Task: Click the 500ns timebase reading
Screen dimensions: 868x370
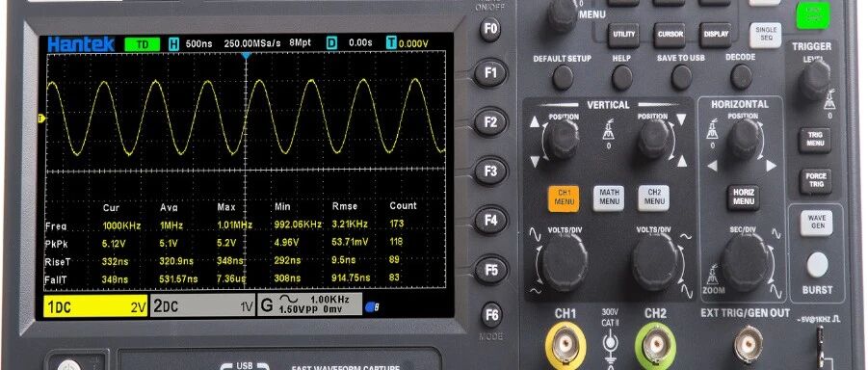Action: [x=199, y=43]
